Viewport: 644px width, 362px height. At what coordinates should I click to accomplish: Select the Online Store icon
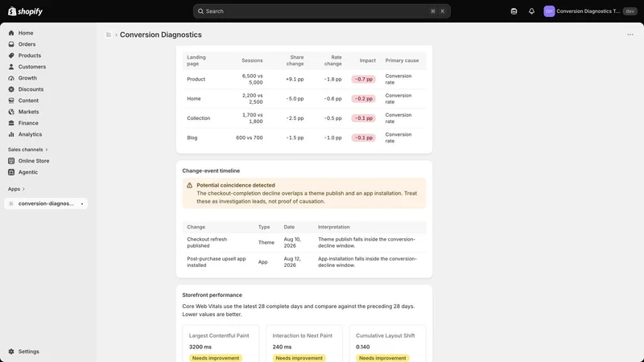11,161
